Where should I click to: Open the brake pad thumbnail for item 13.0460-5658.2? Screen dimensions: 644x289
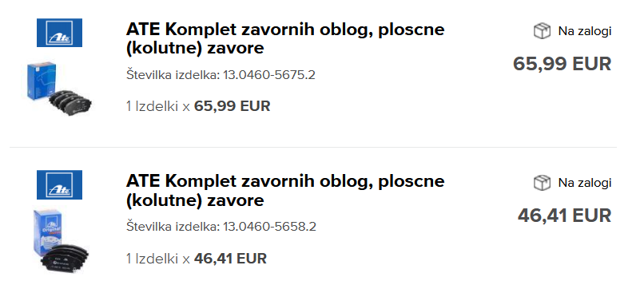tap(62, 240)
